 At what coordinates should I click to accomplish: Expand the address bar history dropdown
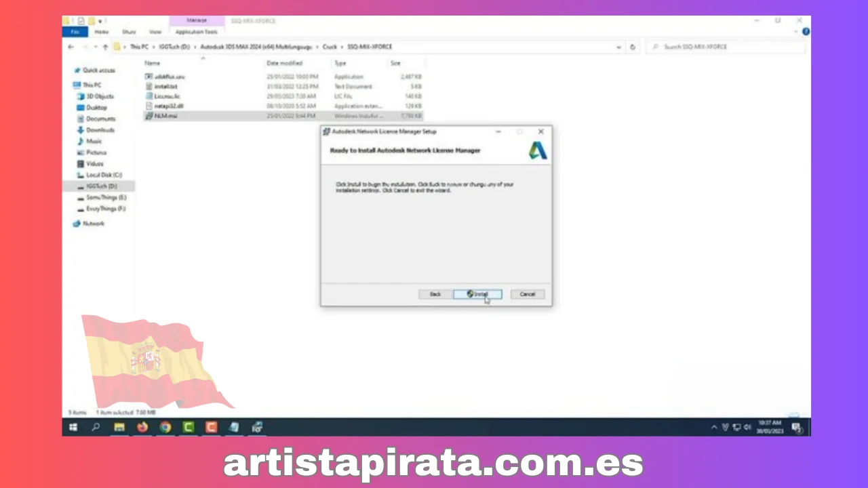coord(618,47)
